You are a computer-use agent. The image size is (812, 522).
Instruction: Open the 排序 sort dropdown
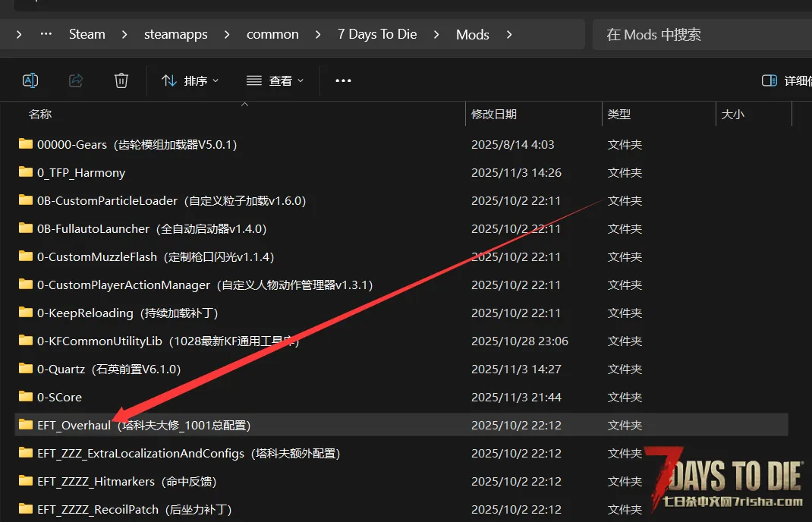coord(190,80)
